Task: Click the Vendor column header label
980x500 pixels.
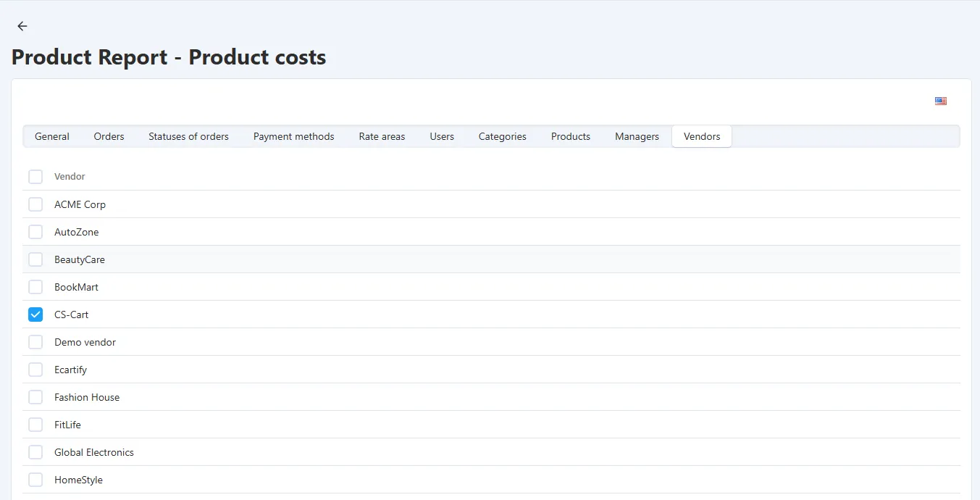Action: (x=70, y=177)
